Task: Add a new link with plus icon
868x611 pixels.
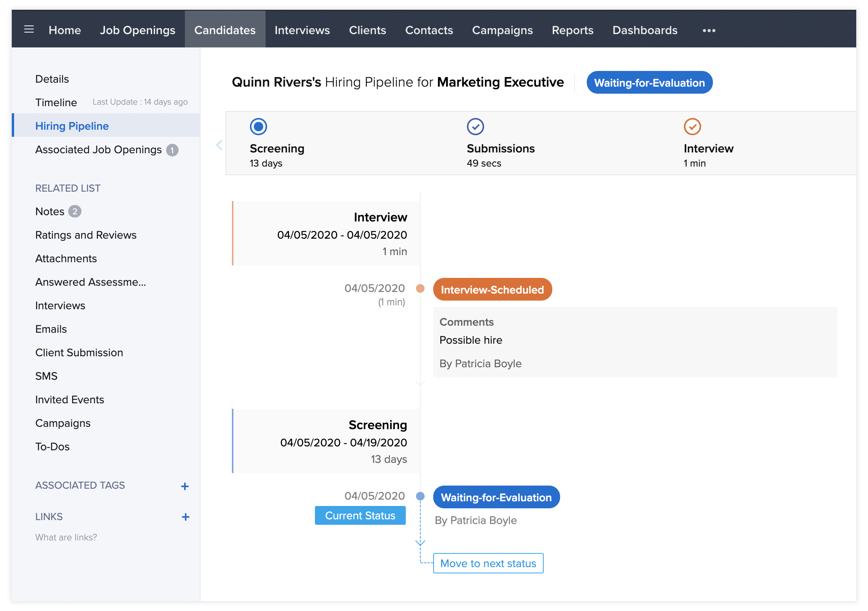Action: coord(185,517)
